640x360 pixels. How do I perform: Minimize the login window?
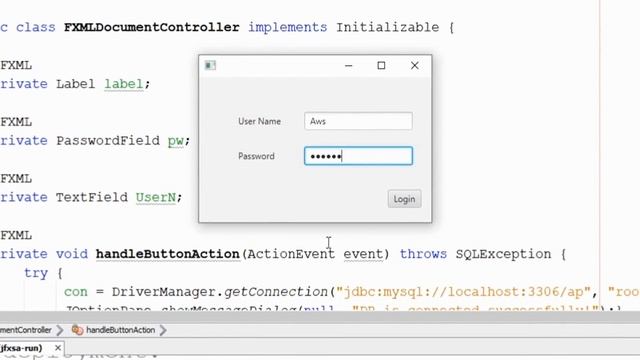348,65
